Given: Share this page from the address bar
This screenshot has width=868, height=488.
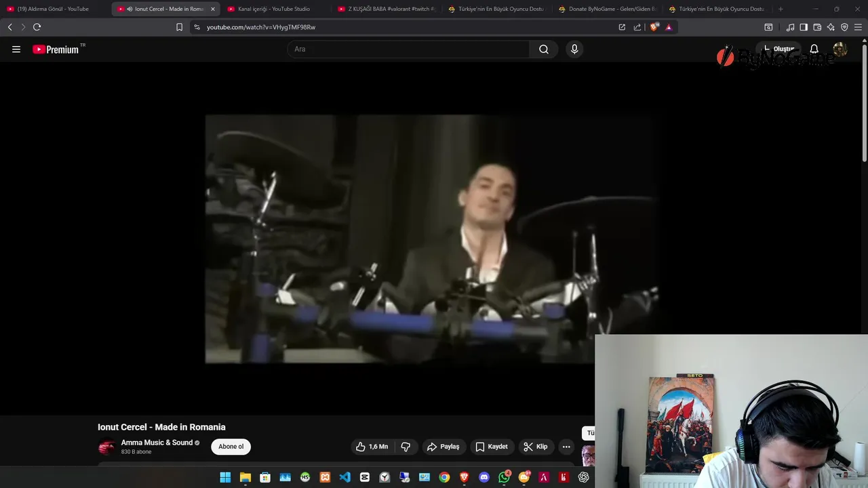Looking at the screenshot, I should [x=637, y=27].
